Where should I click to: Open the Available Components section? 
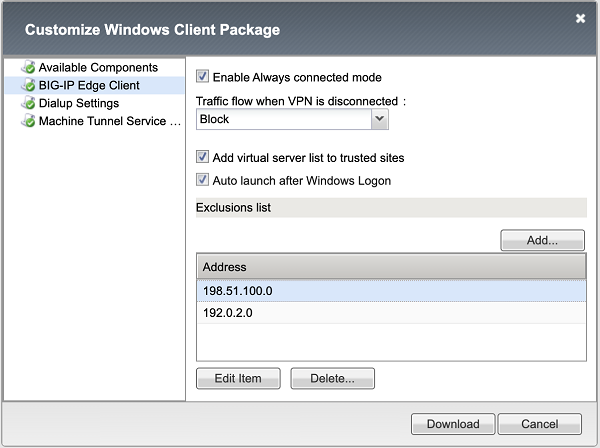click(98, 67)
